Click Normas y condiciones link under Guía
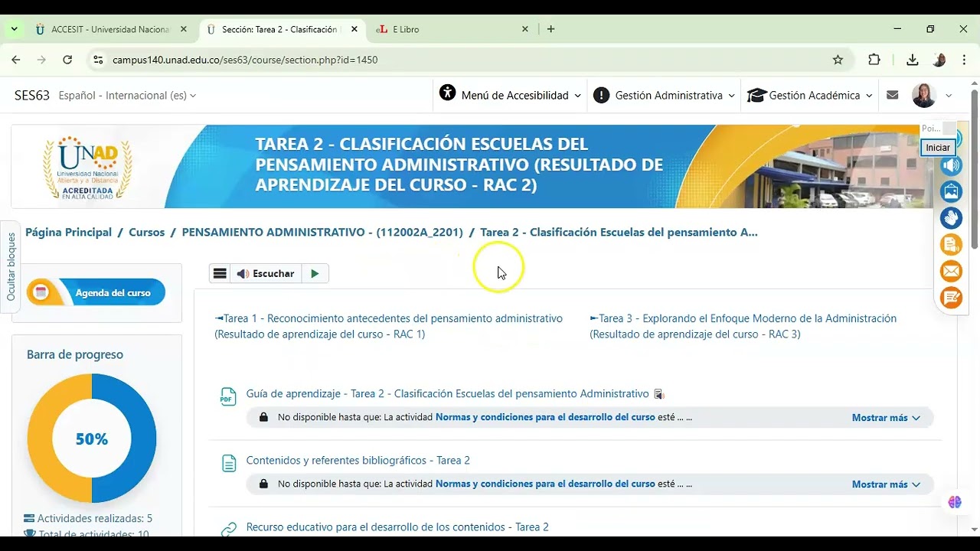The width and height of the screenshot is (980, 551). coord(545,418)
